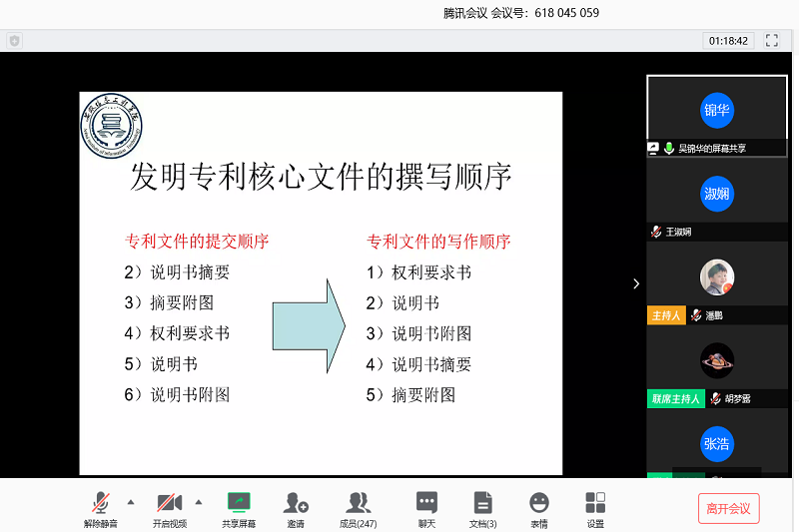Viewport: 799px width, 532px height.
Task: Click right-list item 5）摘要附图
Action: (x=410, y=395)
